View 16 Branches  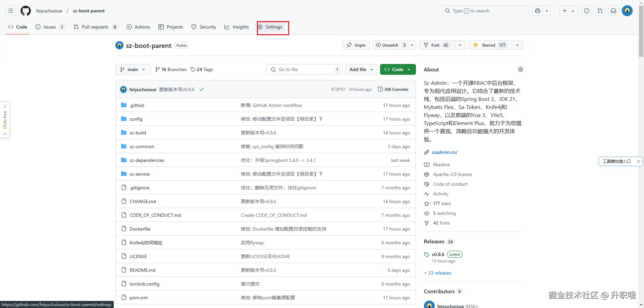click(x=171, y=69)
